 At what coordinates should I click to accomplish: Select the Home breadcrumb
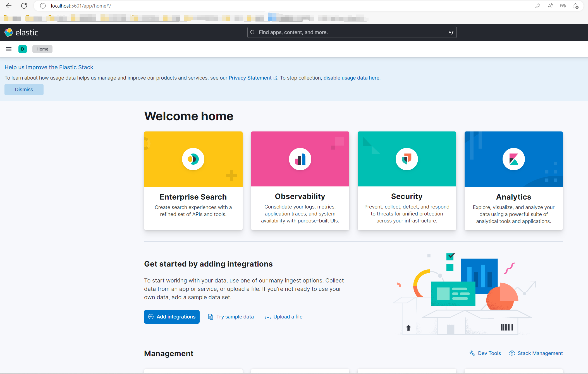(42, 49)
